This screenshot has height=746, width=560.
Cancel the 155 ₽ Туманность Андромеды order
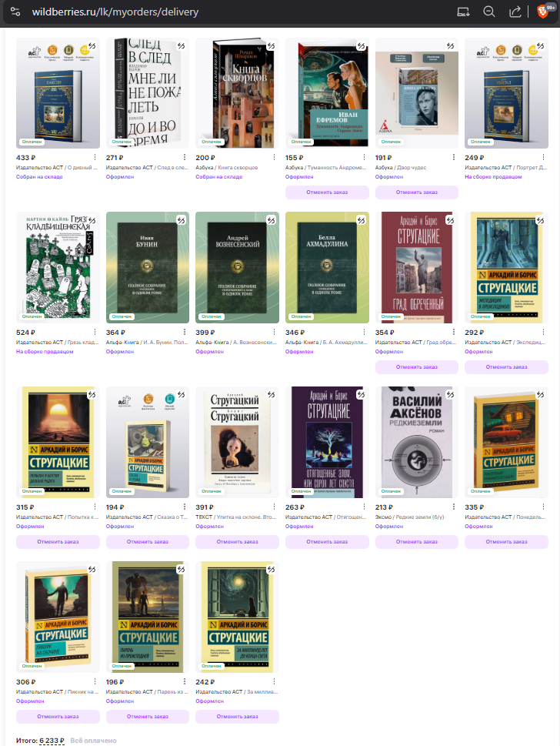[327, 192]
